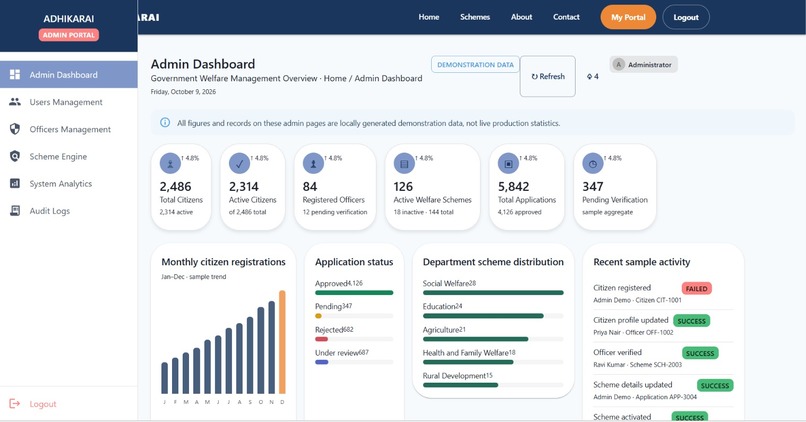Screen dimensions: 806x422
Task: Click the Registered Officers card icon
Action: click(x=313, y=163)
